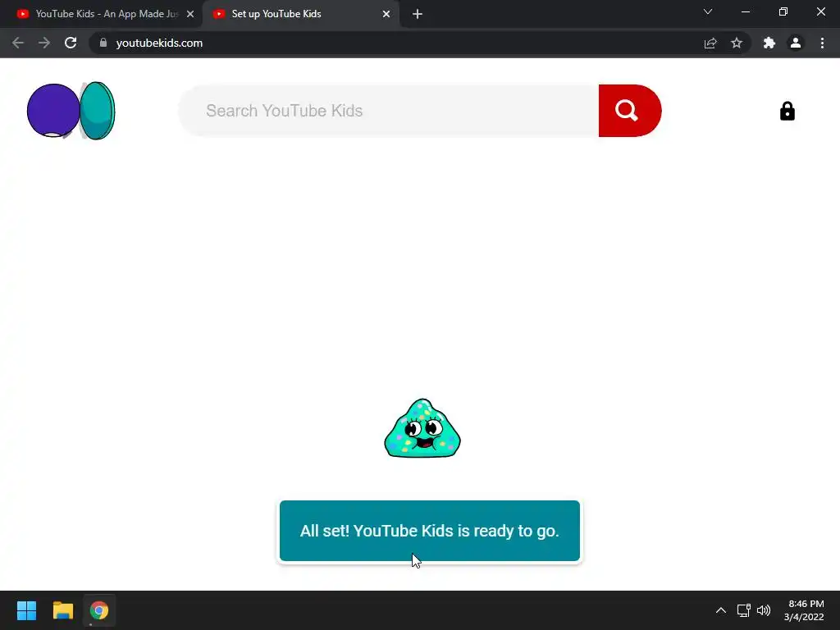Click the All set! YouTube Kids is ready button
840x630 pixels.
click(x=430, y=531)
